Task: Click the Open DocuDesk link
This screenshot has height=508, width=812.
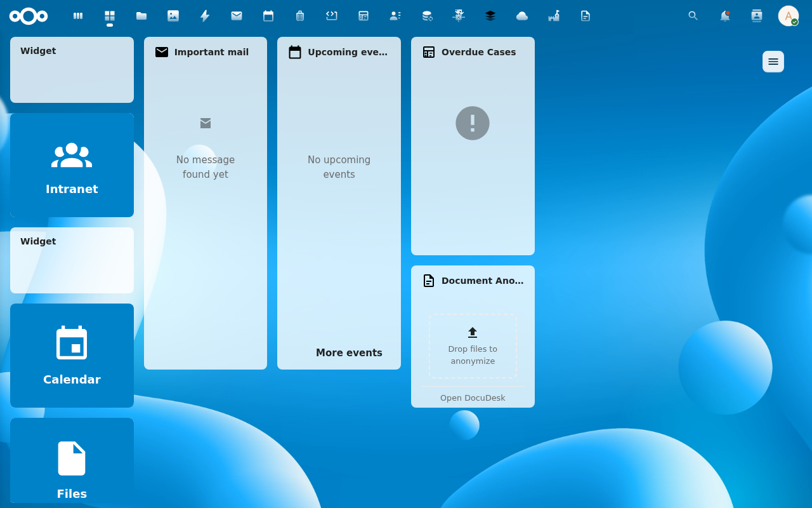Action: coord(473,398)
